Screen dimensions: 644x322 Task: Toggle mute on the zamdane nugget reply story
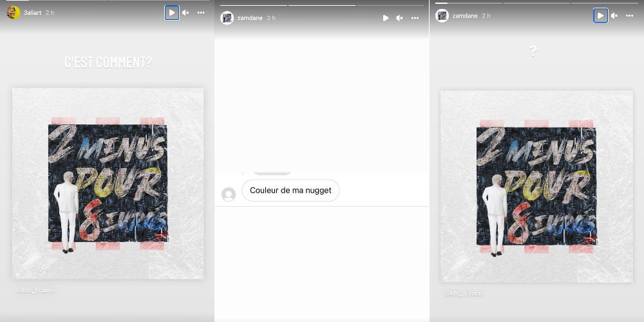(400, 18)
